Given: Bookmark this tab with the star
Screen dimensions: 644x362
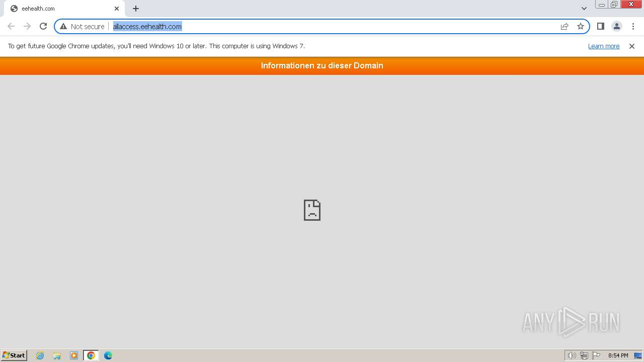Looking at the screenshot, I should [x=581, y=26].
